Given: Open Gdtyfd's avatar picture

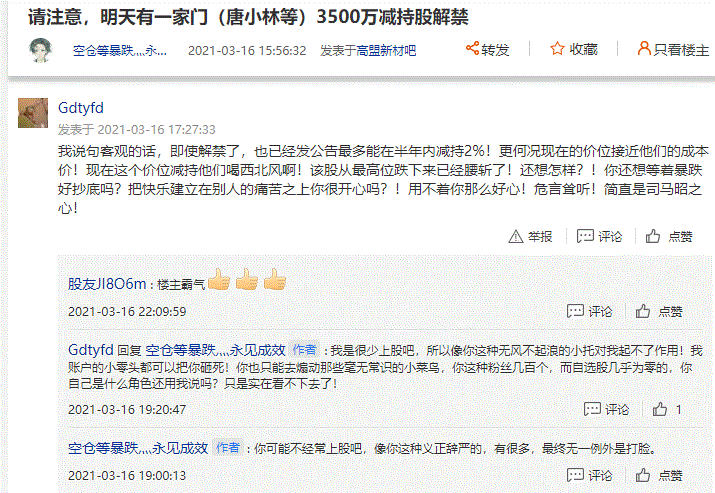Looking at the screenshot, I should 33,113.
